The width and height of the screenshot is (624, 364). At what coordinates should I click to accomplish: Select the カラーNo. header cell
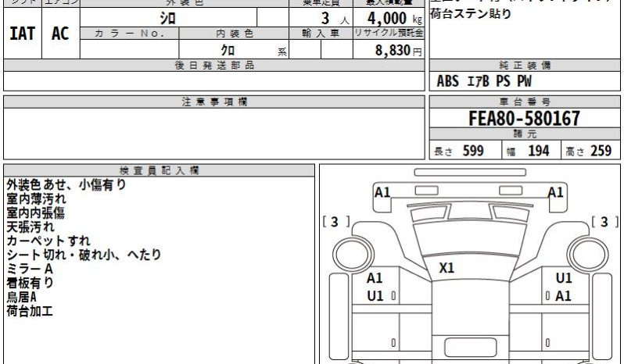pos(129,34)
